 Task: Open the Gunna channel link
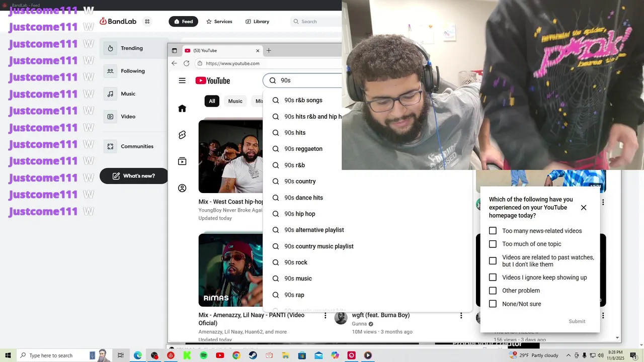[x=359, y=324]
